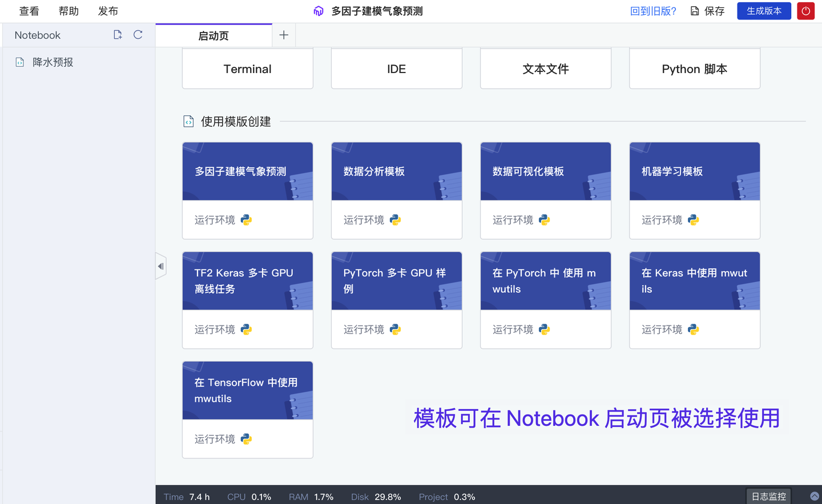Select the 数据分析模板 template card

pos(397,191)
